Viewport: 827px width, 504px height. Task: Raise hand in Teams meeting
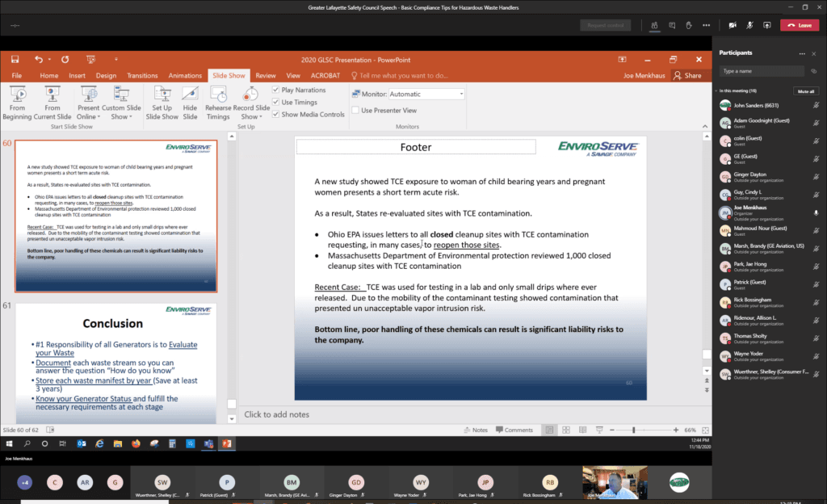[689, 25]
